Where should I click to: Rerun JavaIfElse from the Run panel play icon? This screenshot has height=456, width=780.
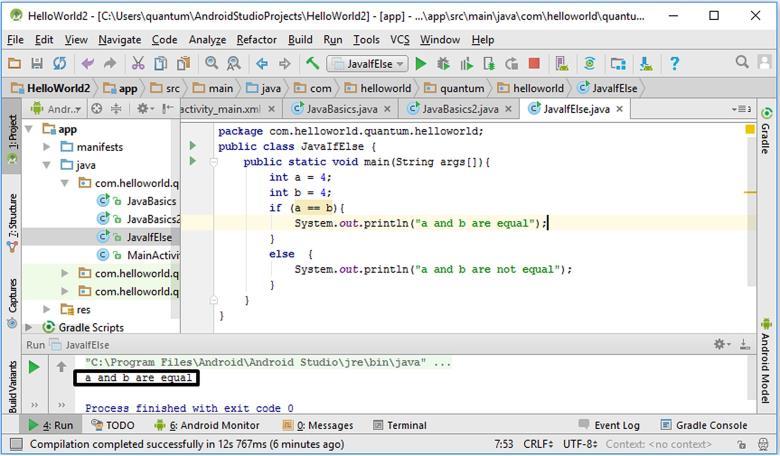[x=34, y=367]
